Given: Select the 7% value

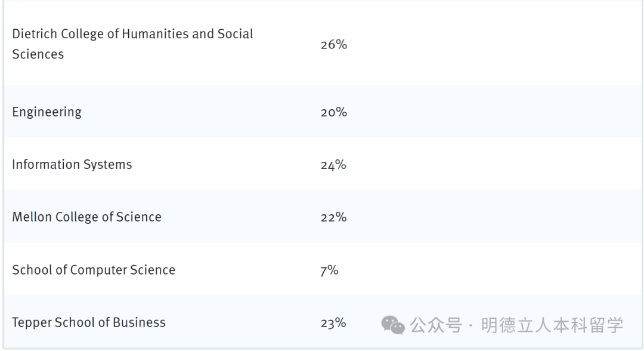Looking at the screenshot, I should pyautogui.click(x=329, y=270).
